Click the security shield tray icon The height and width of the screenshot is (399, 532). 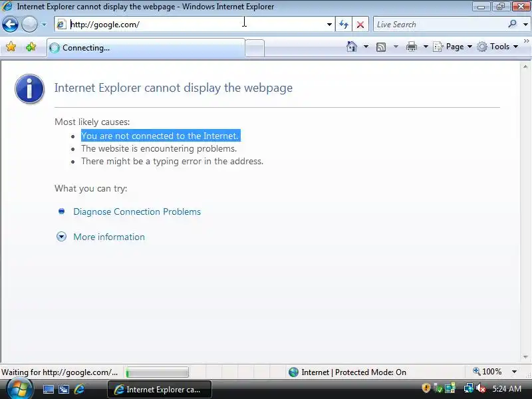pos(426,388)
